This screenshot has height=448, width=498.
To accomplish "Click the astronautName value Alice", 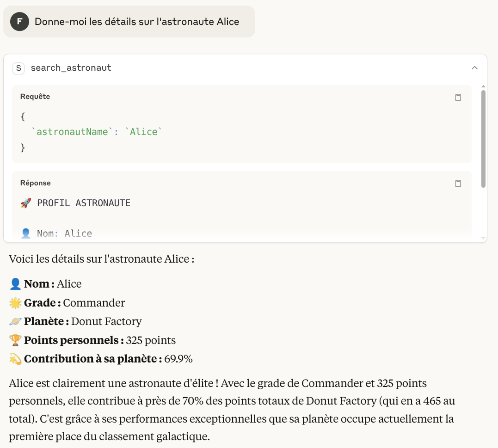I will [143, 131].
